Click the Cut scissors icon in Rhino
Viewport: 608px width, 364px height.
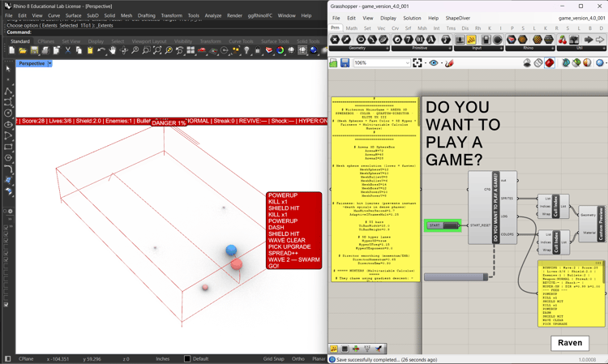[68, 50]
